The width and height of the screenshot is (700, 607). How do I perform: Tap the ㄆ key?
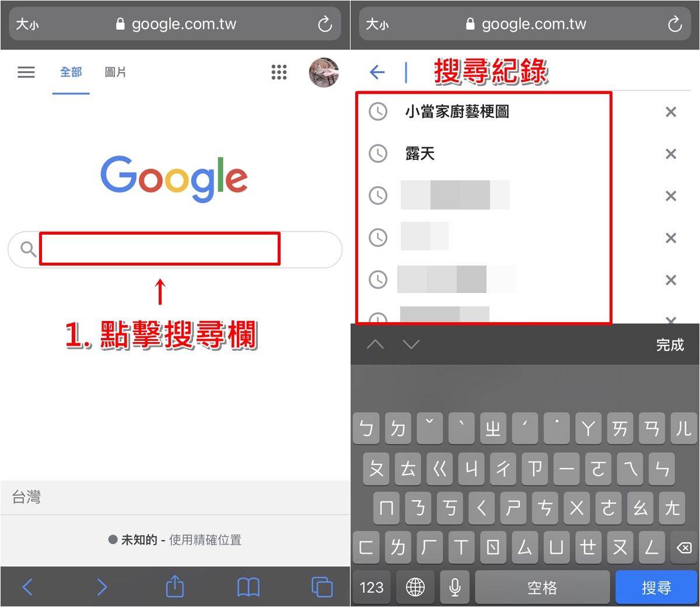[x=376, y=469]
